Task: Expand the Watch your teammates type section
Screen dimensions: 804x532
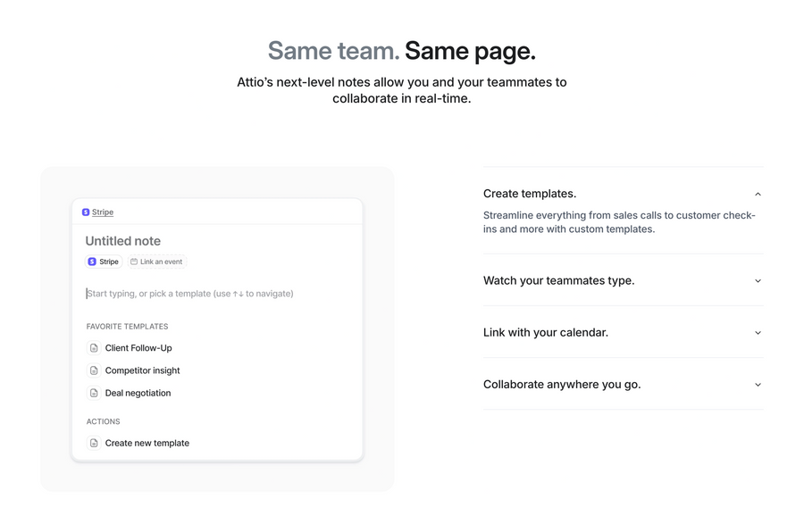Action: click(758, 280)
